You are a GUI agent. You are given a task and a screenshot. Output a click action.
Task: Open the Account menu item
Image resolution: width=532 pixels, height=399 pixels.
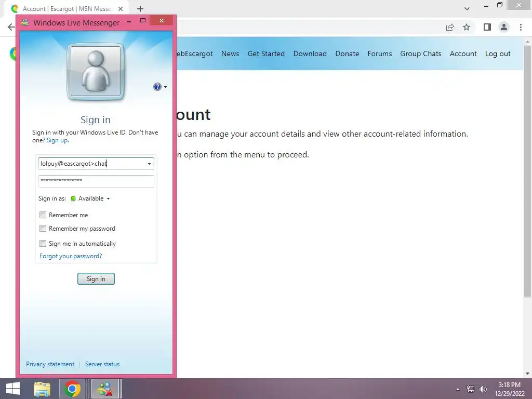coord(463,54)
